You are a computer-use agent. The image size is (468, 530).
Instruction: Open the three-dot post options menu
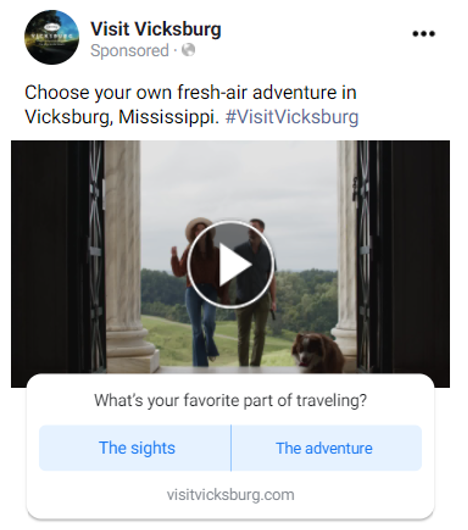pyautogui.click(x=424, y=33)
